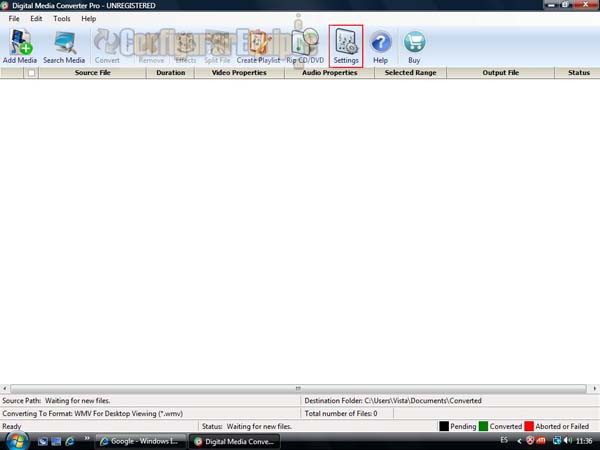Click the Switch Between Windows quick launch icon

[x=56, y=442]
